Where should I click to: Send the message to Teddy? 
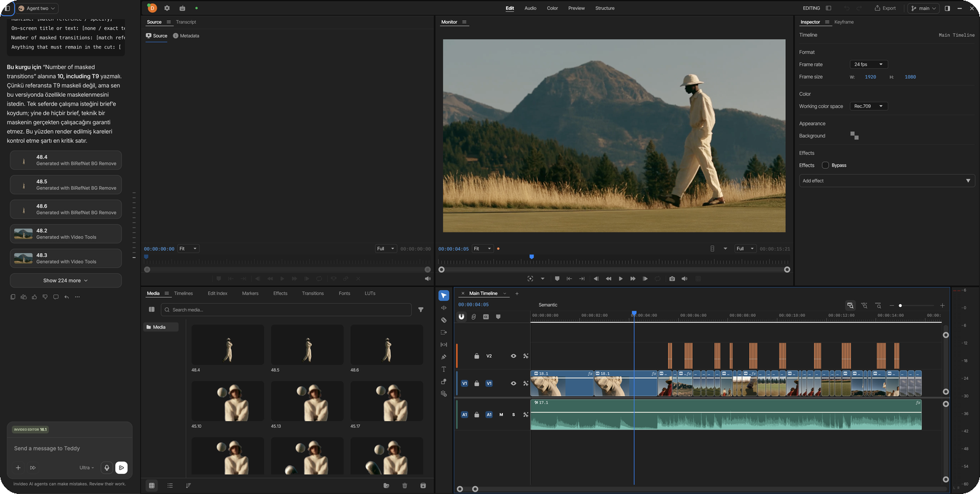pyautogui.click(x=121, y=468)
